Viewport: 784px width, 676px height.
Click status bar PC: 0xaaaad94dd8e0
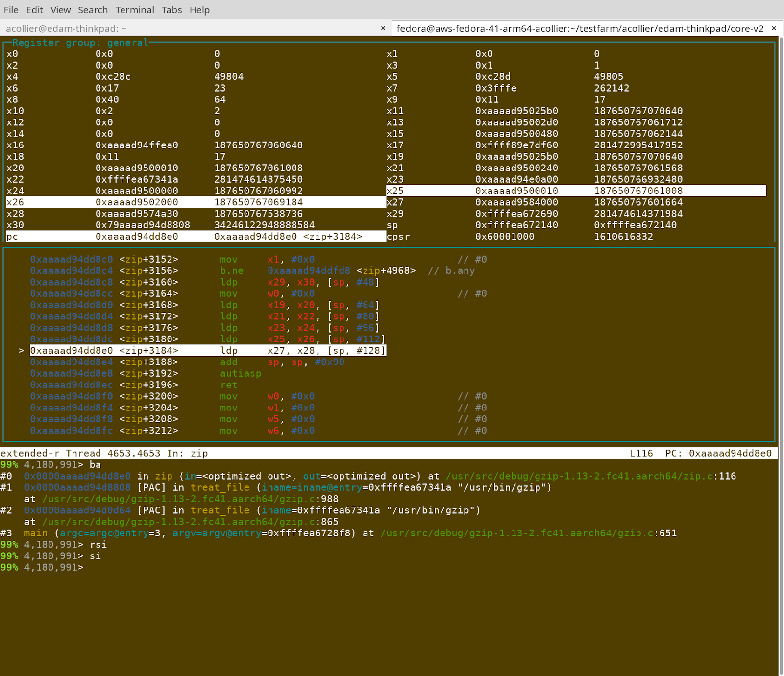coord(718,453)
